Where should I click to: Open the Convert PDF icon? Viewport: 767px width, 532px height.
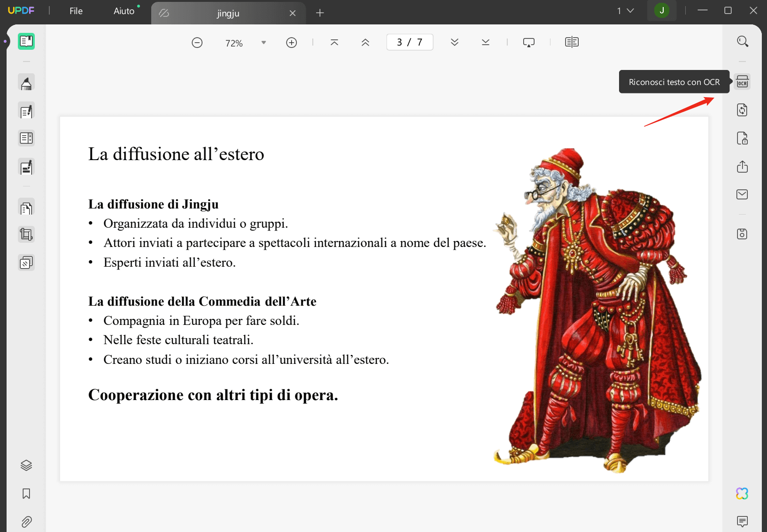(x=742, y=110)
